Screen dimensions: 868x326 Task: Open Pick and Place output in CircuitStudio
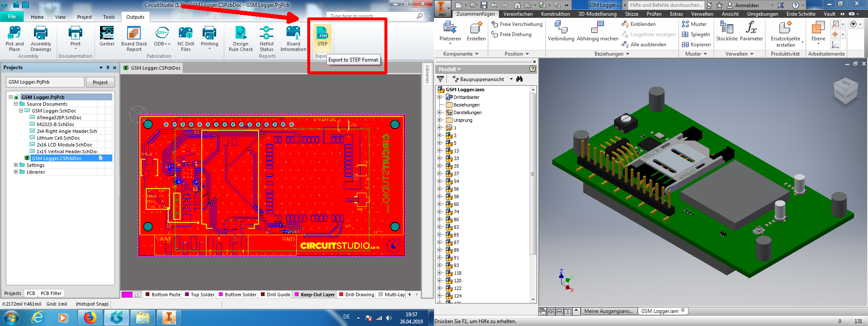pyautogui.click(x=14, y=39)
